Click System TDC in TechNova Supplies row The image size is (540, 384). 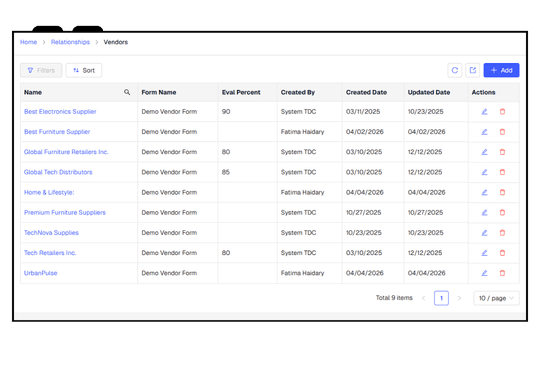(298, 232)
